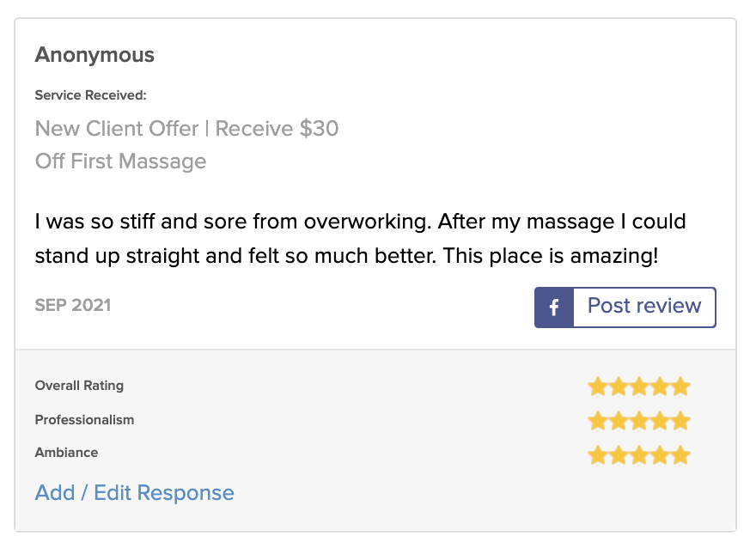Click the Overall Rating label

pos(79,386)
